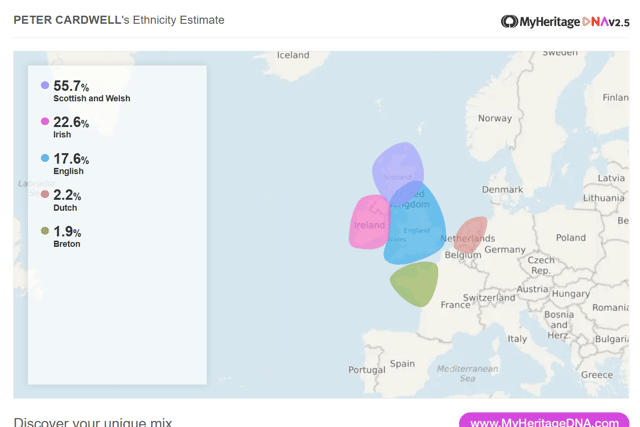Click the blue English legend dot

tap(45, 158)
